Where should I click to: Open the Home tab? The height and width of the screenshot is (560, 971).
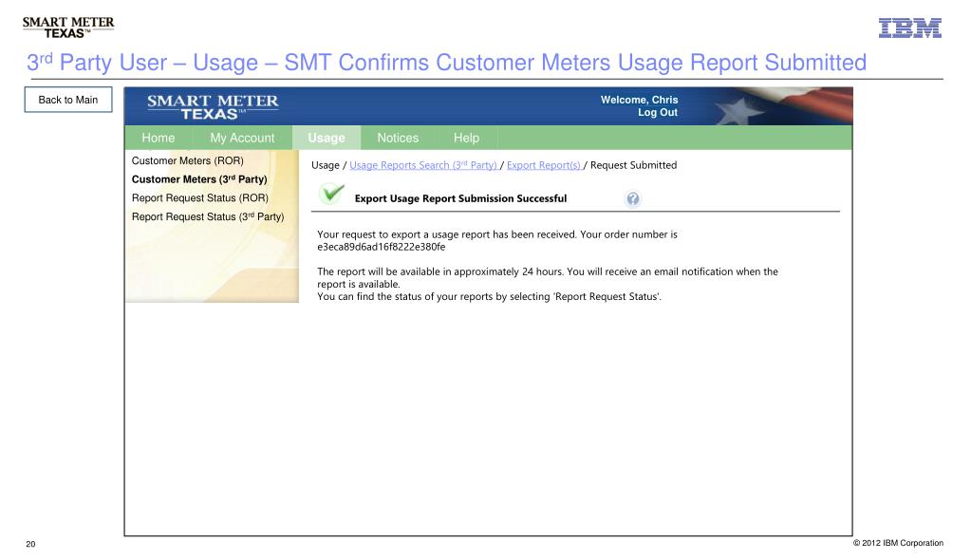pos(158,138)
